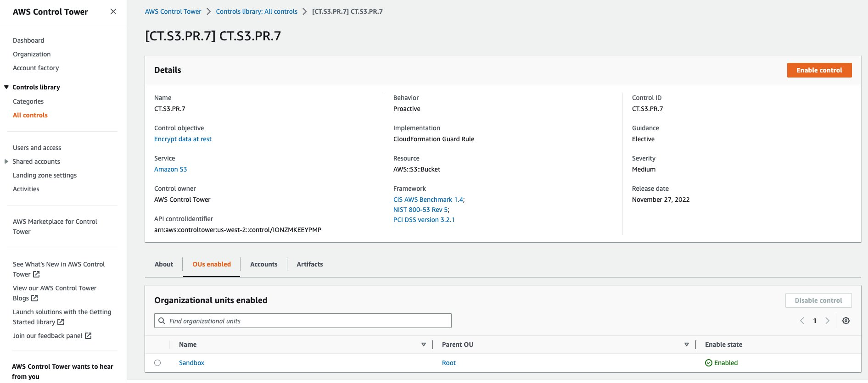Image resolution: width=868 pixels, height=383 pixels.
Task: Click page number 1 in pagination
Action: [815, 321]
